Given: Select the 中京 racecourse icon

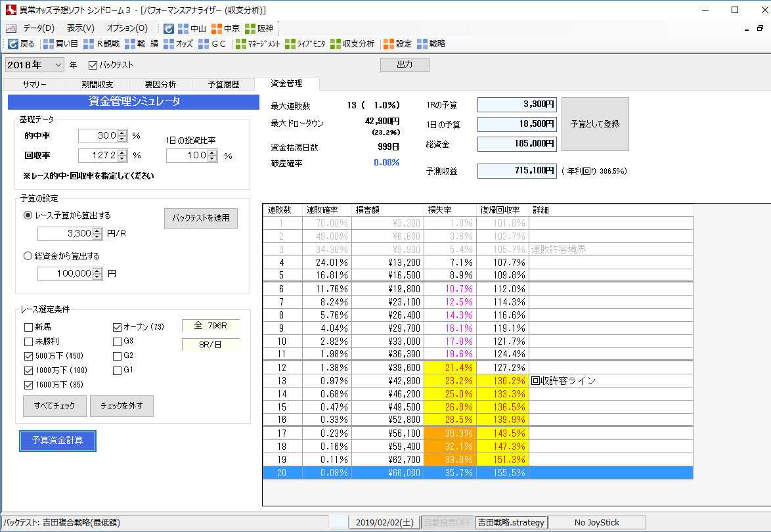Looking at the screenshot, I should click(216, 28).
